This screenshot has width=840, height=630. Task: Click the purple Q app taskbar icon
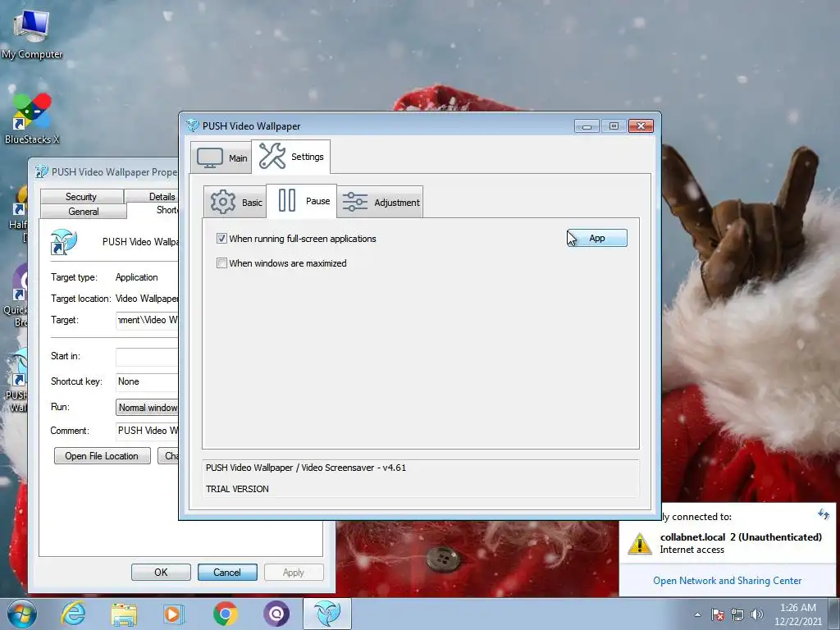[276, 614]
